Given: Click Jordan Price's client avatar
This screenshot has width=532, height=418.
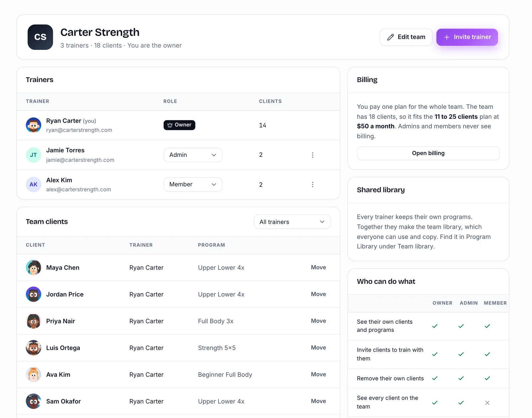Looking at the screenshot, I should point(34,294).
